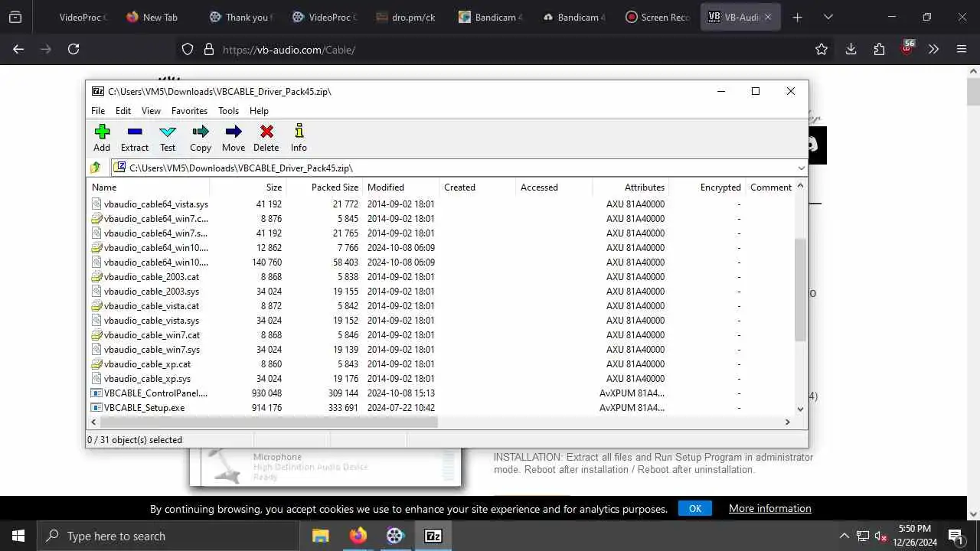Open the Favorites menu
980x551 pixels.
click(189, 111)
